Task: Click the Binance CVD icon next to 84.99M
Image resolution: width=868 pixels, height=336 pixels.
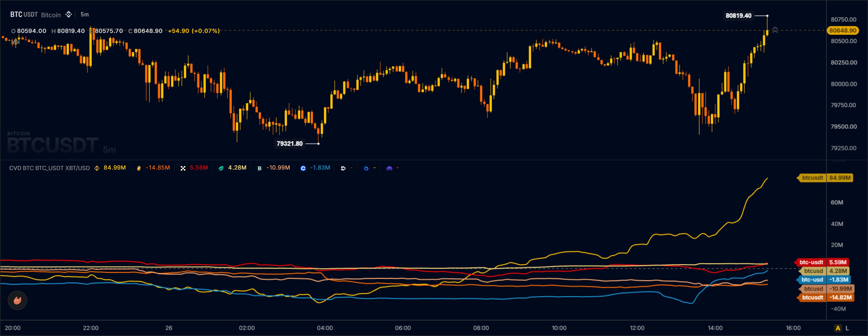Action: (x=97, y=168)
